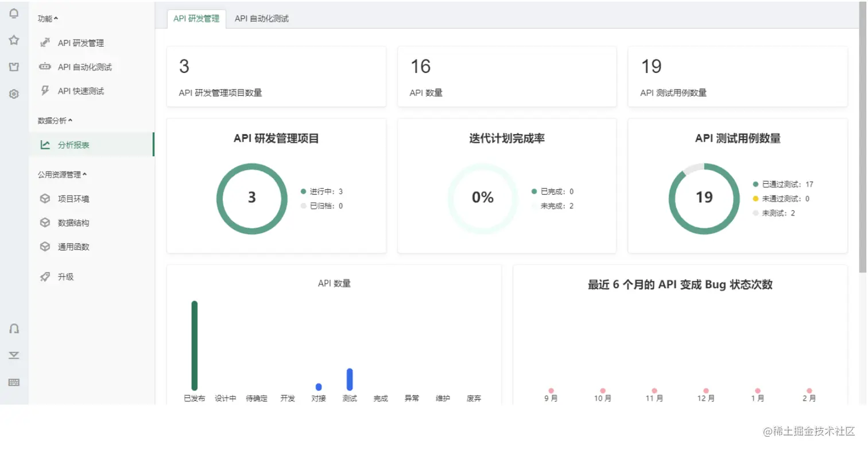Click the data point above 2 月

point(809,391)
